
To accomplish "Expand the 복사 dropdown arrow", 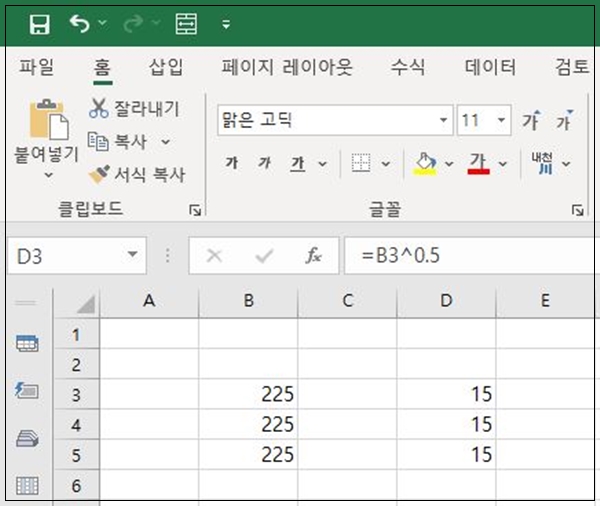I will point(166,142).
